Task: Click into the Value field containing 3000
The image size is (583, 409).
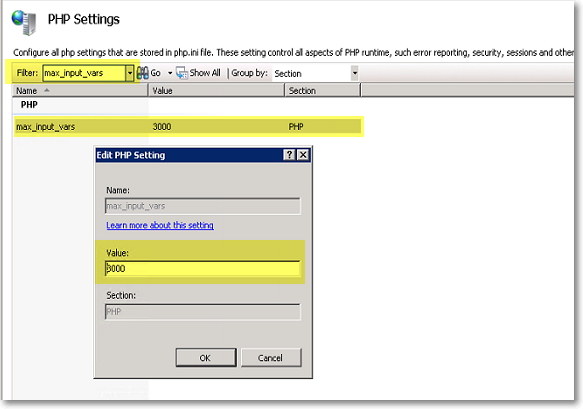Action: pos(203,268)
